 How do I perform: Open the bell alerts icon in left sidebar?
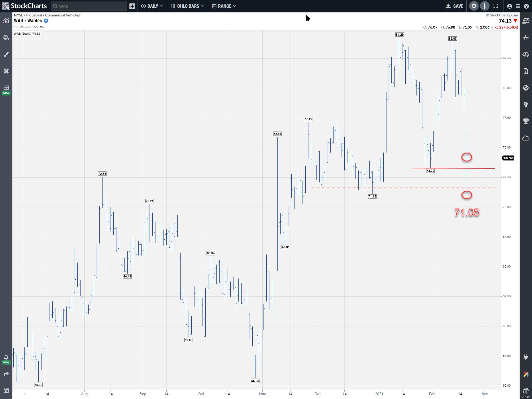point(6,357)
